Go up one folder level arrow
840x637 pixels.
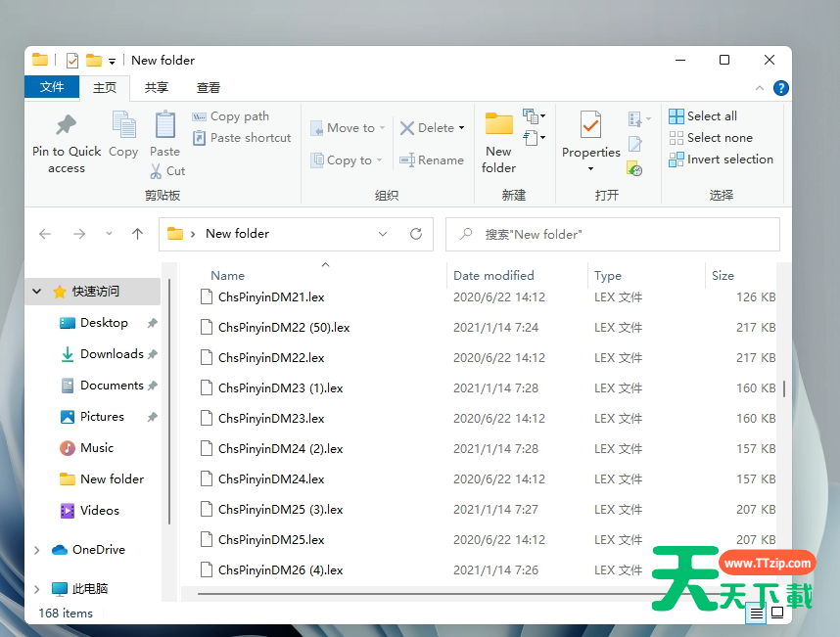(x=137, y=234)
